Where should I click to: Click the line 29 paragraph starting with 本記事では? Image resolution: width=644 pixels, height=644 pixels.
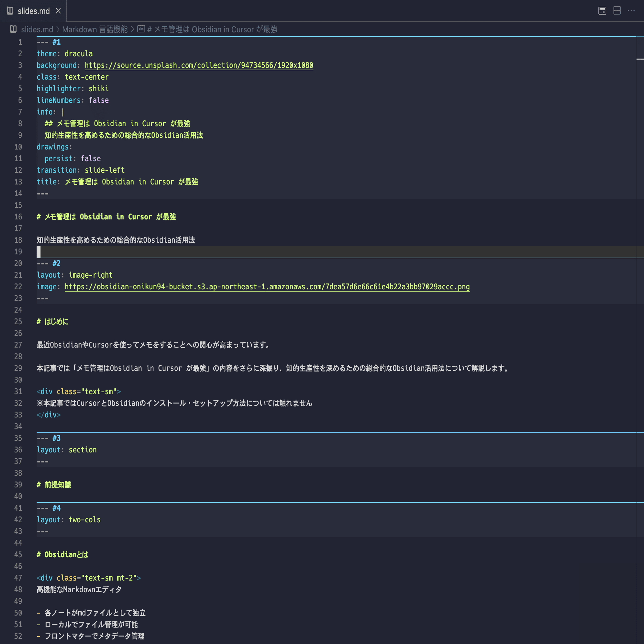[273, 368]
